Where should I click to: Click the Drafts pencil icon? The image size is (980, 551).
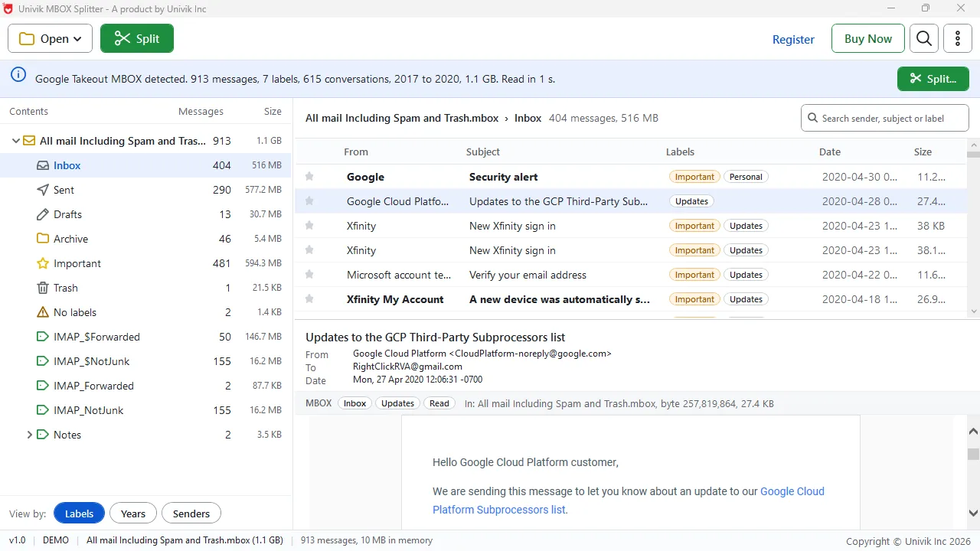43,214
